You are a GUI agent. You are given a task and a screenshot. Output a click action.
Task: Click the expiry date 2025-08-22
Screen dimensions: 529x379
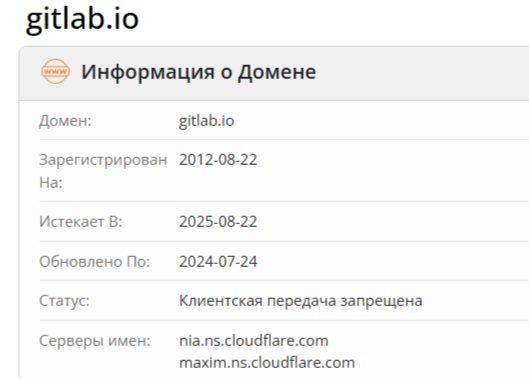pos(218,222)
